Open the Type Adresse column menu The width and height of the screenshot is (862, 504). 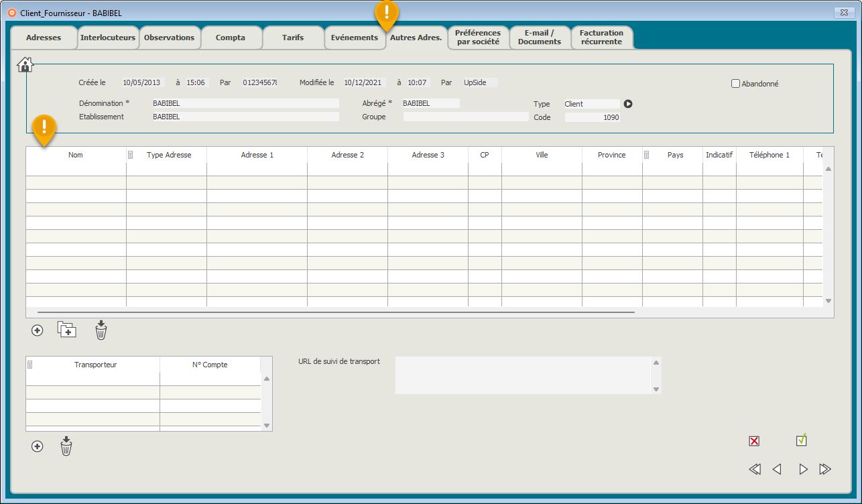[131, 155]
